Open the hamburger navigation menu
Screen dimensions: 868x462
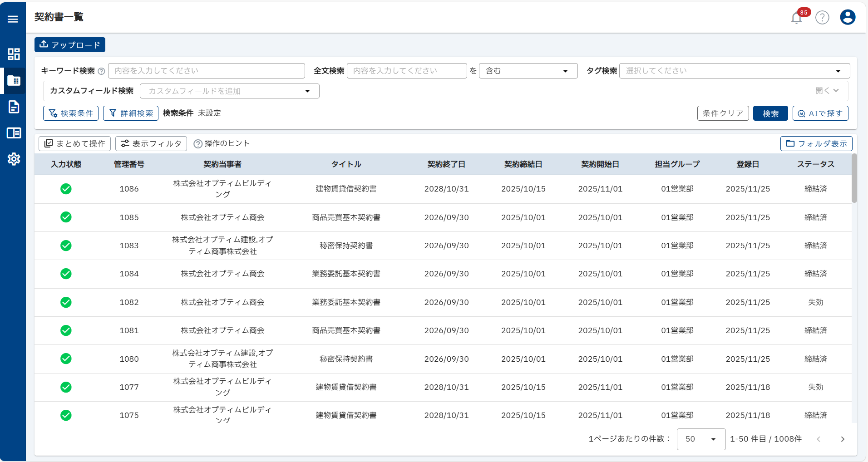[x=13, y=19]
